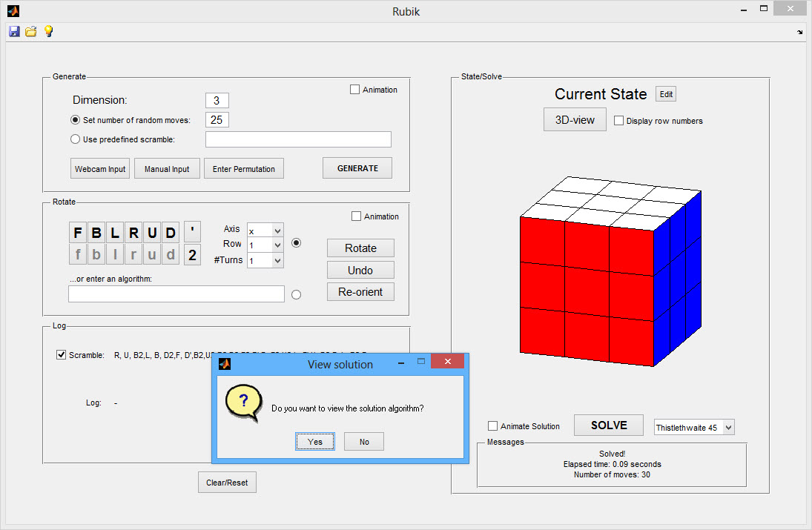The height and width of the screenshot is (530, 812).
Task: Click MATLAB icon in View solution dialog
Action: [x=225, y=364]
